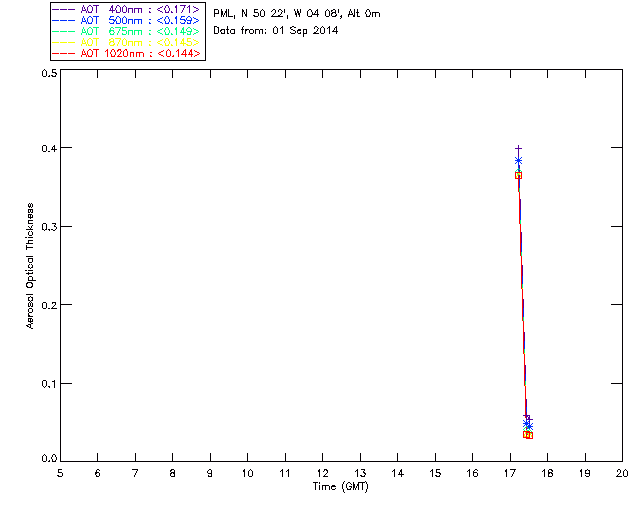This screenshot has height=512, width=640.
Task: Click the Time (GMT) axis label
Action: click(340, 487)
